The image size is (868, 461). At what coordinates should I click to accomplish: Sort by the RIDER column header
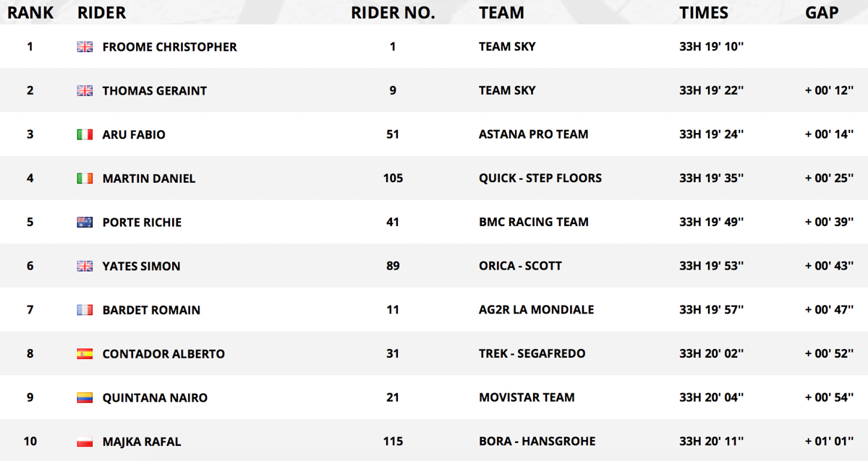[x=101, y=13]
